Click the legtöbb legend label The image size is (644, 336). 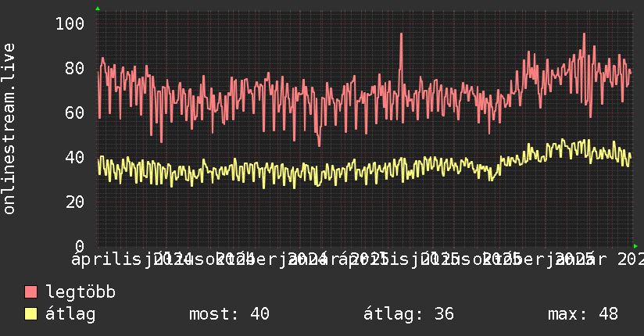tap(80, 292)
